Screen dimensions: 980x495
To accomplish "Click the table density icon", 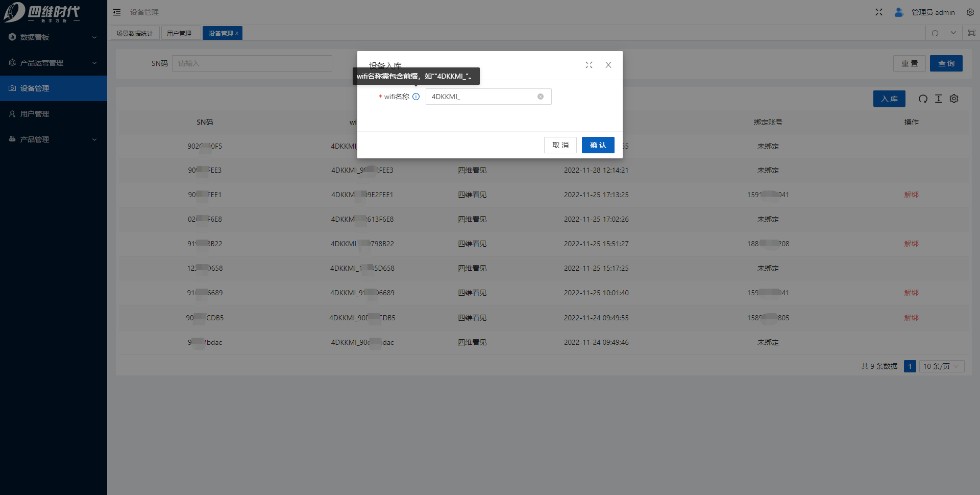I will [x=938, y=99].
